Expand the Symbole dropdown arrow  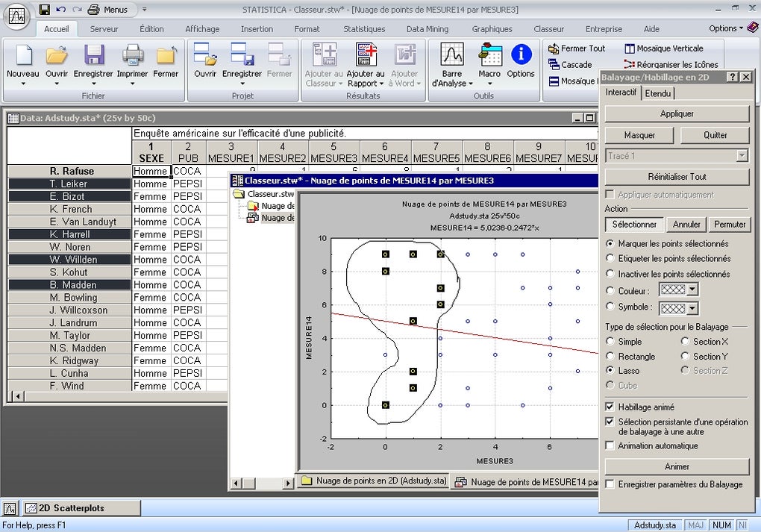click(692, 307)
